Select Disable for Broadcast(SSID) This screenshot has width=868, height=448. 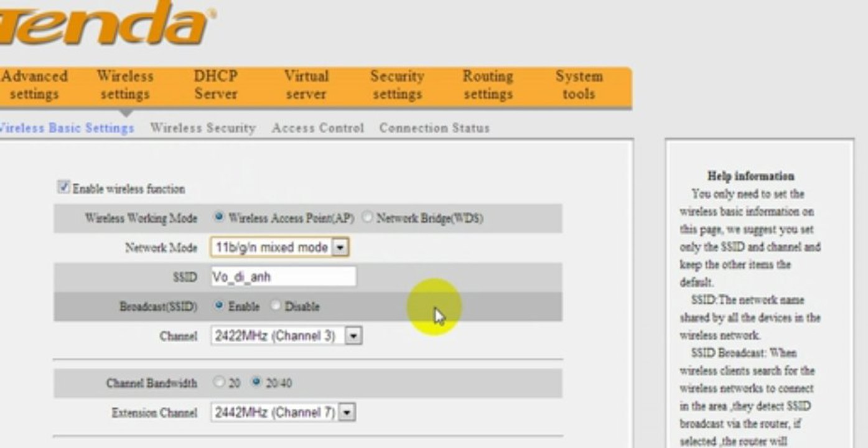[275, 306]
